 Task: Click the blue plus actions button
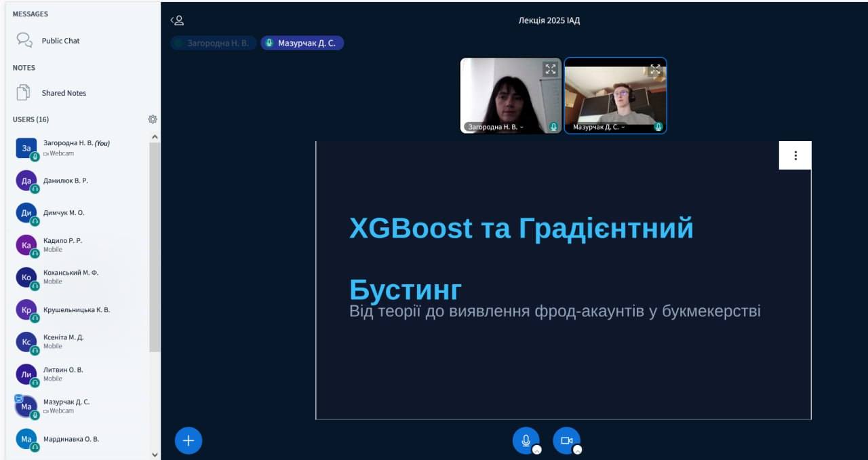(189, 440)
